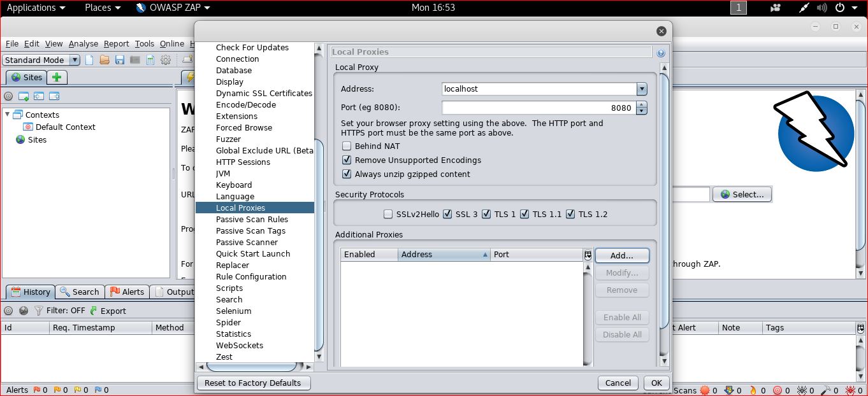This screenshot has height=396, width=868.
Task: Uncheck Remove Unsupported Encodings
Action: 347,160
